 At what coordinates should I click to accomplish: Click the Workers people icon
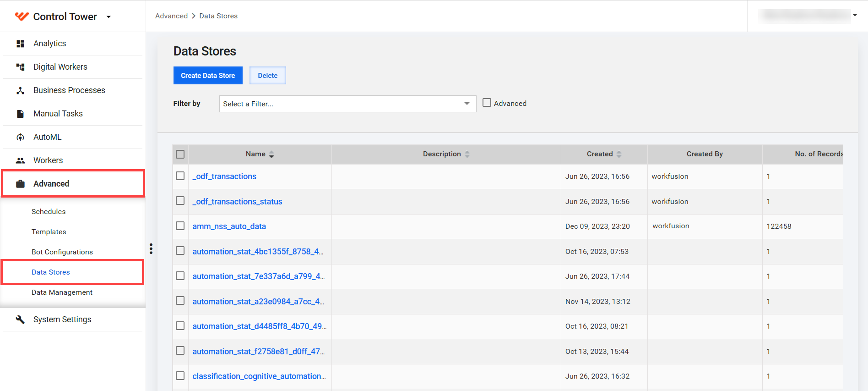pos(20,160)
